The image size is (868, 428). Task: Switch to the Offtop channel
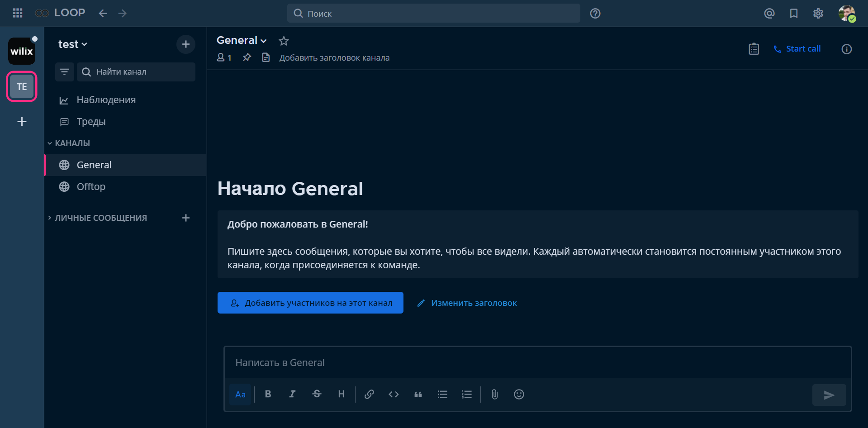[x=91, y=187]
